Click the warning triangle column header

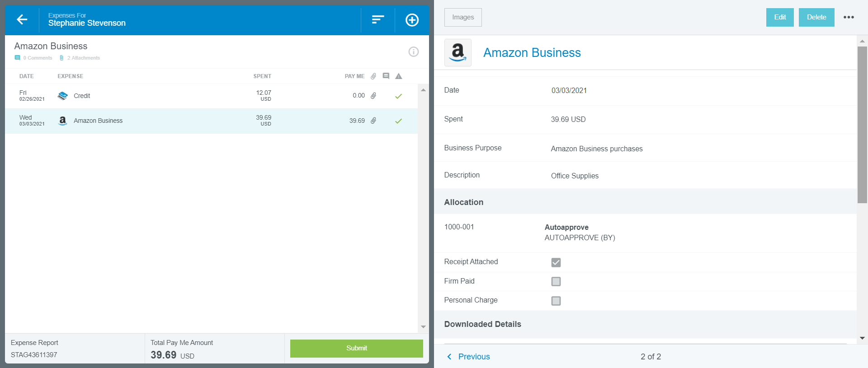pyautogui.click(x=398, y=76)
